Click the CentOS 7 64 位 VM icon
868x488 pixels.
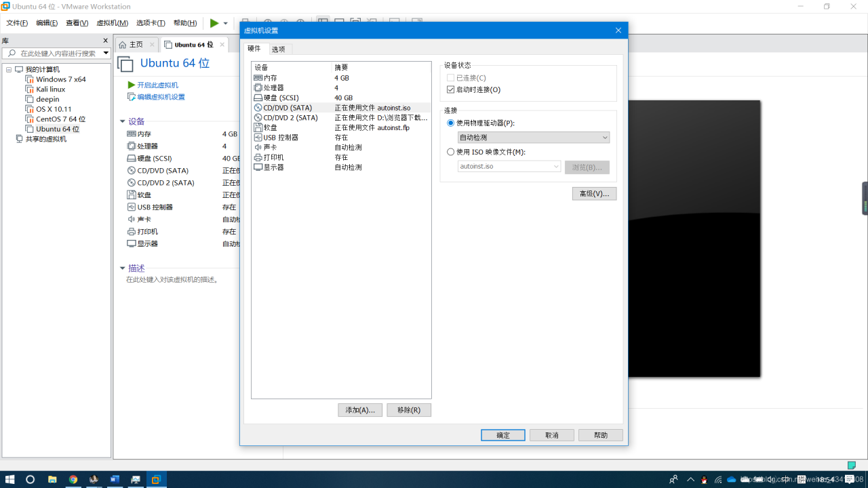pyautogui.click(x=30, y=119)
